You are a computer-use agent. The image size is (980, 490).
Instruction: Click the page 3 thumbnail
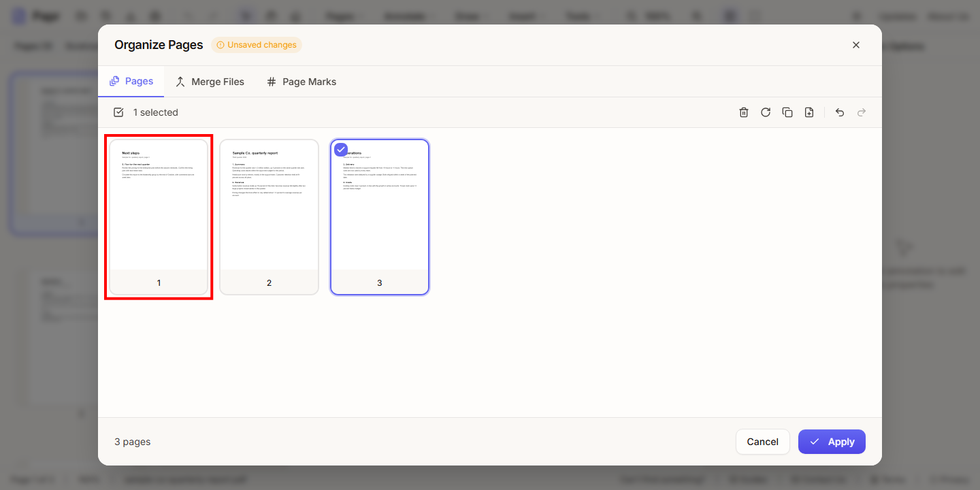tap(380, 217)
